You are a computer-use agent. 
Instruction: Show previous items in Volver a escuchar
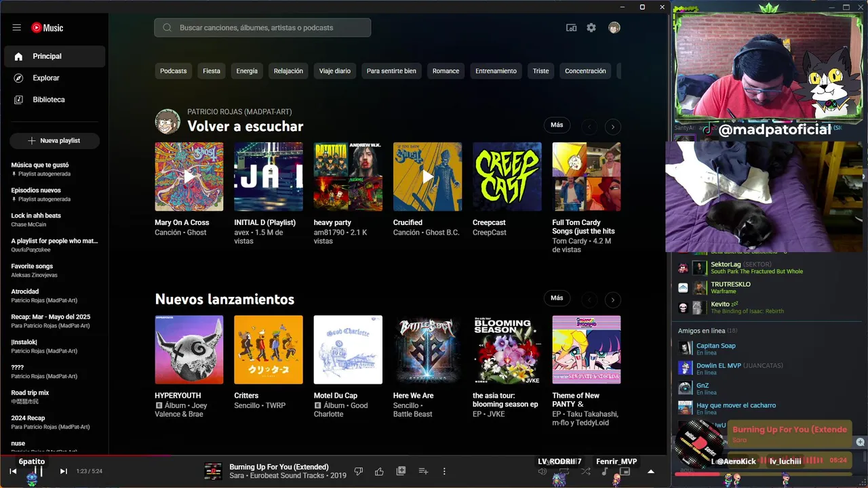(x=590, y=127)
